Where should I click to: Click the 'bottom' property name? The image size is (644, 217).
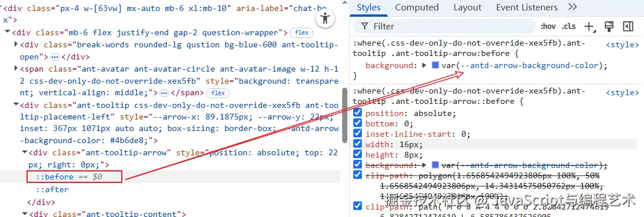coord(379,124)
